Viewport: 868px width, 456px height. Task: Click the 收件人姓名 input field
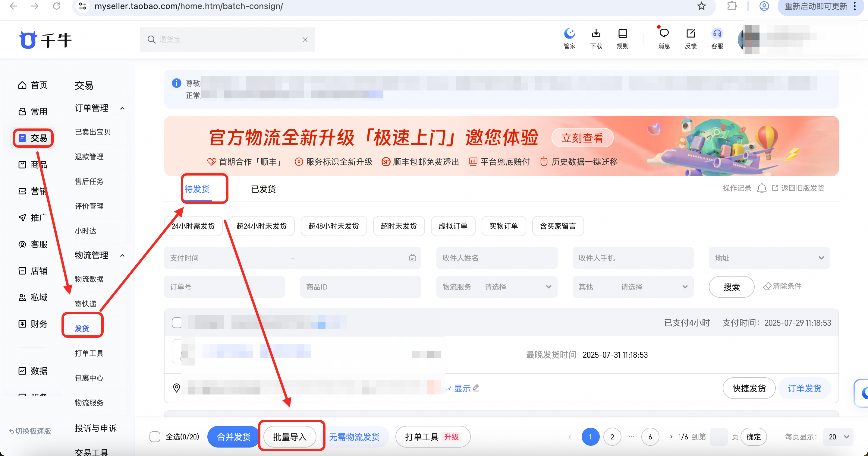(497, 258)
